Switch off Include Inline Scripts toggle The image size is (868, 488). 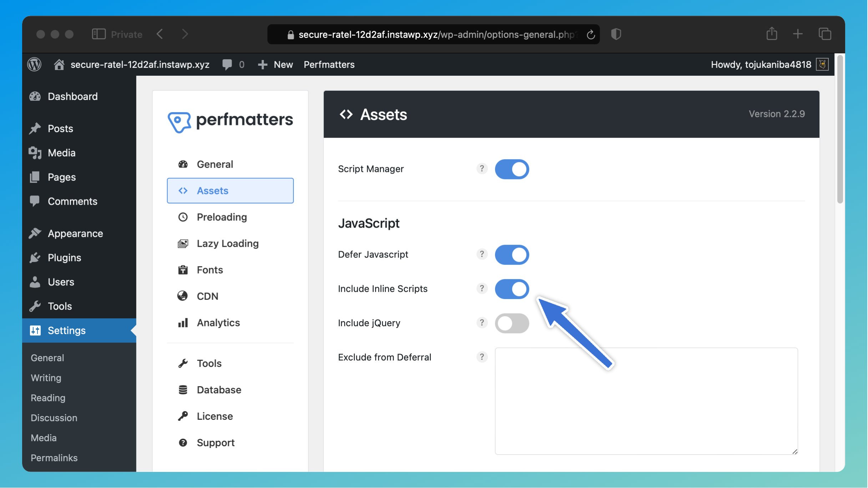512,289
